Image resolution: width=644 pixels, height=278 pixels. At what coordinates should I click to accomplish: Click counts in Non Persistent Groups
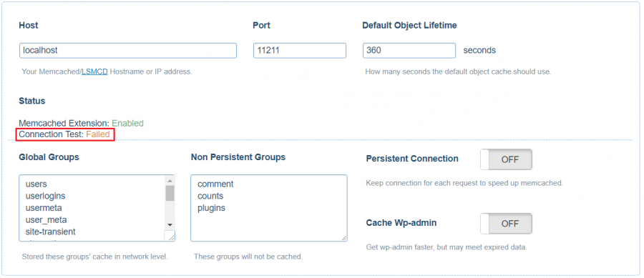coord(210,196)
